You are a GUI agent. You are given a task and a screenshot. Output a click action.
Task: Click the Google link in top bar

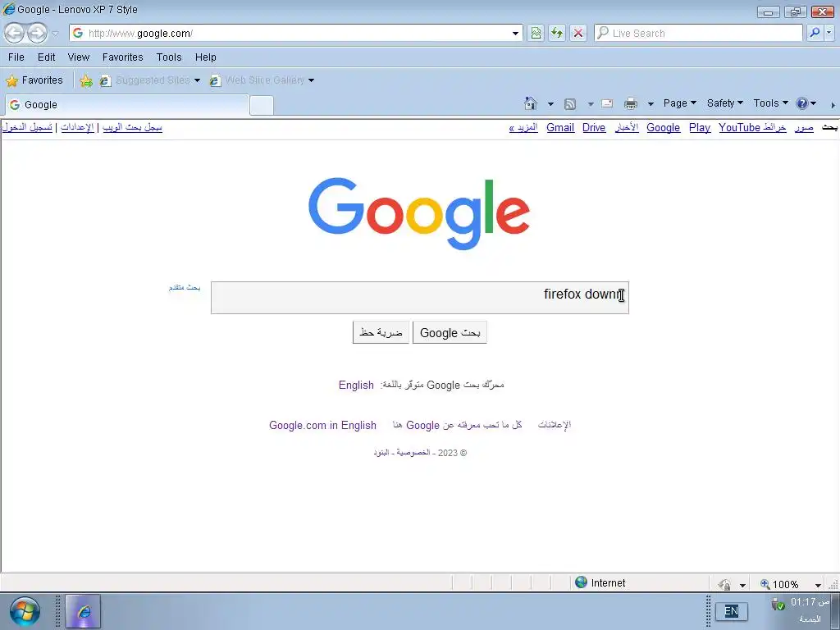tap(663, 127)
